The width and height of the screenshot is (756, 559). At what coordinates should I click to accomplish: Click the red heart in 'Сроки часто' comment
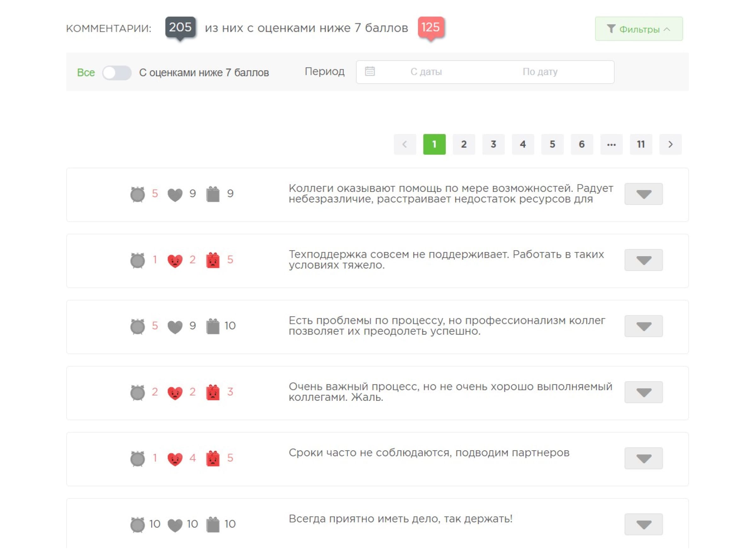pos(175,459)
